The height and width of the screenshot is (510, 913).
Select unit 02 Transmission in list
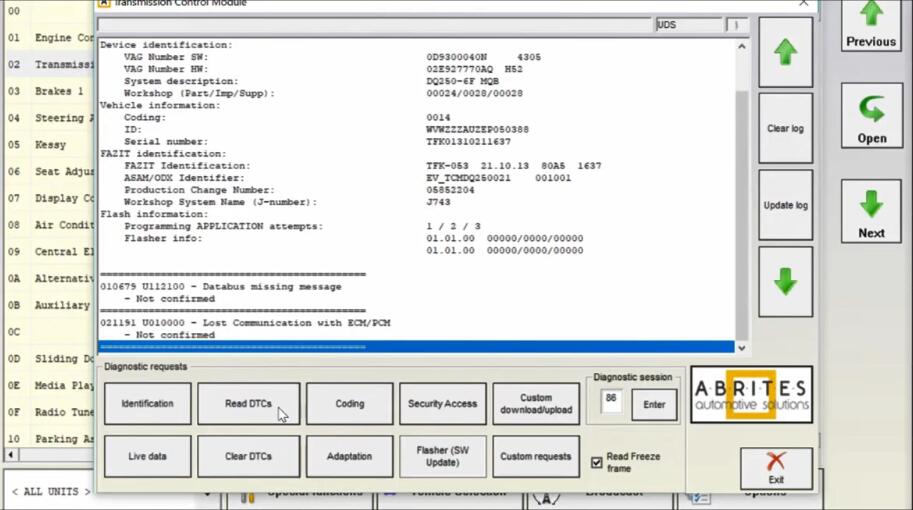tap(50, 65)
